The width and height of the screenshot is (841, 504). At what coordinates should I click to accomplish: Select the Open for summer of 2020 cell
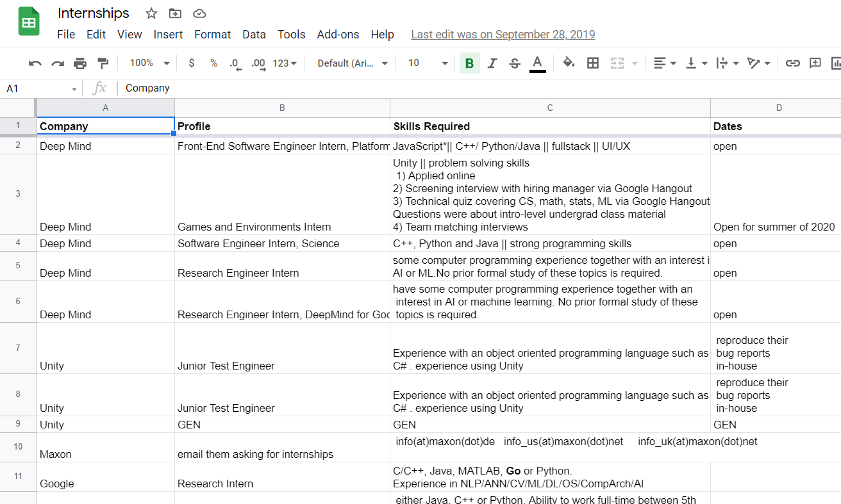(x=776, y=195)
